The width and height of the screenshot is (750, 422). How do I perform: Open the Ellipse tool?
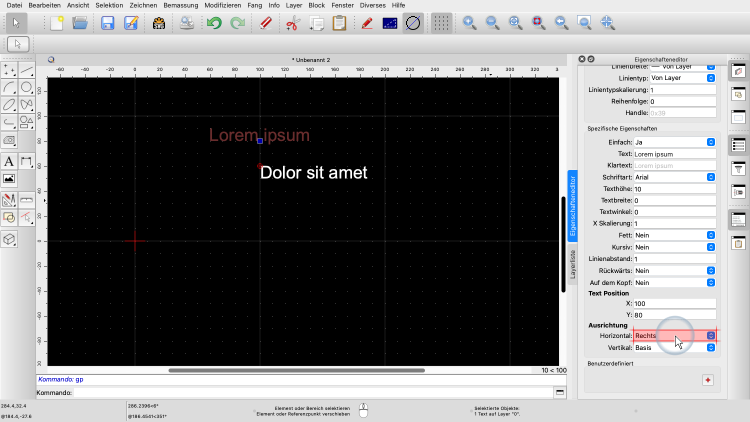(9, 104)
